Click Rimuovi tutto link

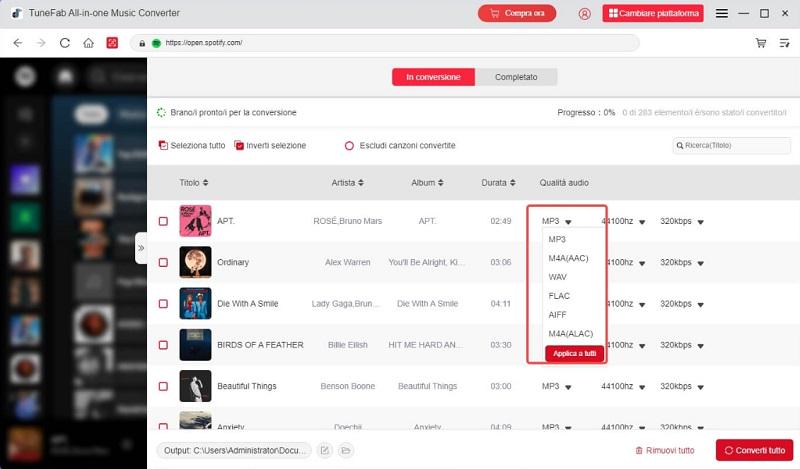665,451
